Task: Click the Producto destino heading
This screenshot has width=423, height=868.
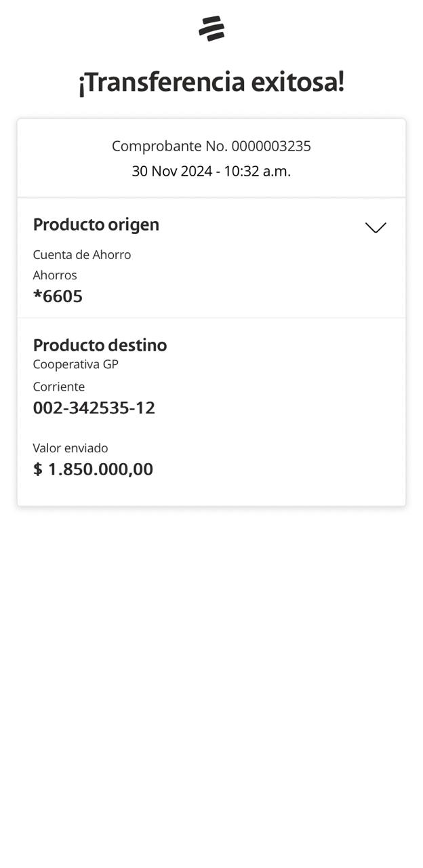Action: point(100,345)
